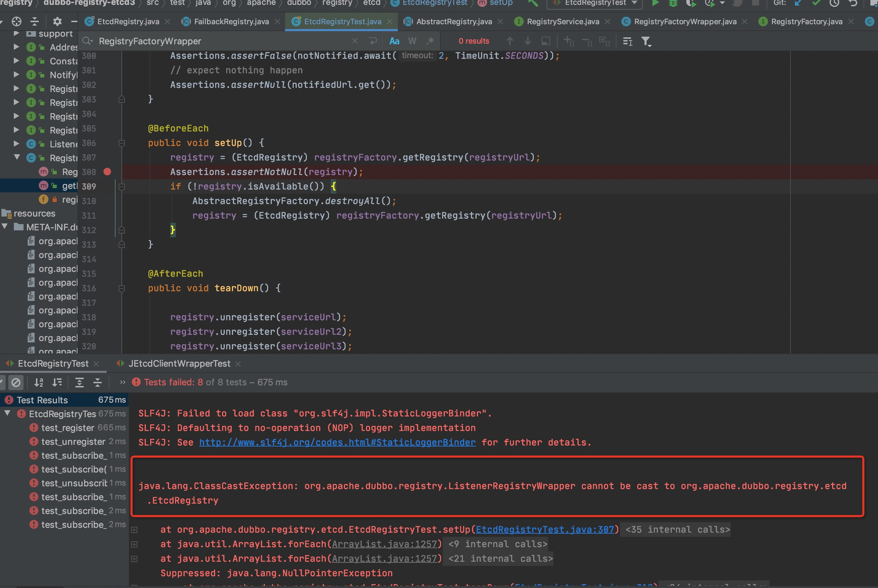Toggle Regex (.*) option in search bar

click(430, 41)
